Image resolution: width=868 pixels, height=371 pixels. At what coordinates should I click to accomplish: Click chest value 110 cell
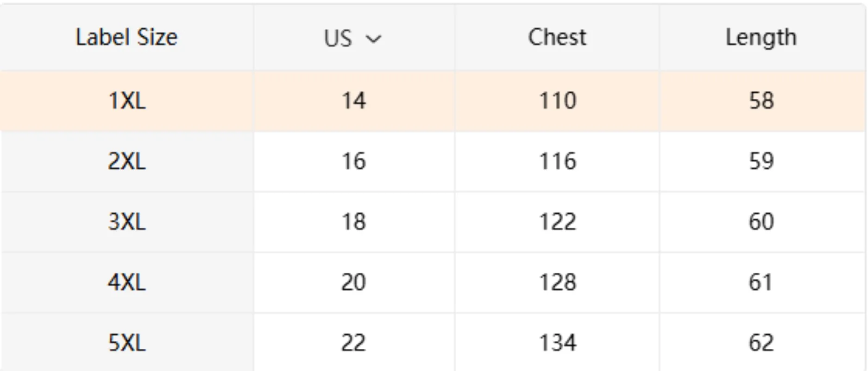tap(557, 101)
